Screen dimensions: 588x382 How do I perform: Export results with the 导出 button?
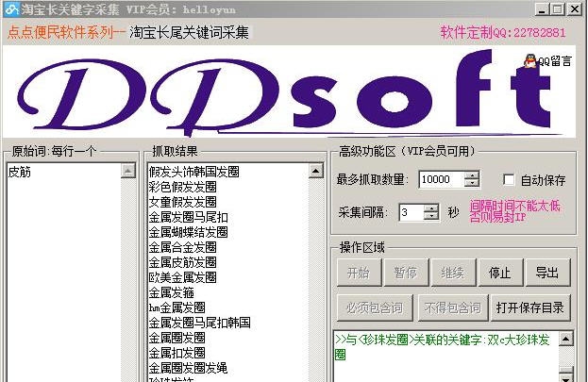[547, 273]
